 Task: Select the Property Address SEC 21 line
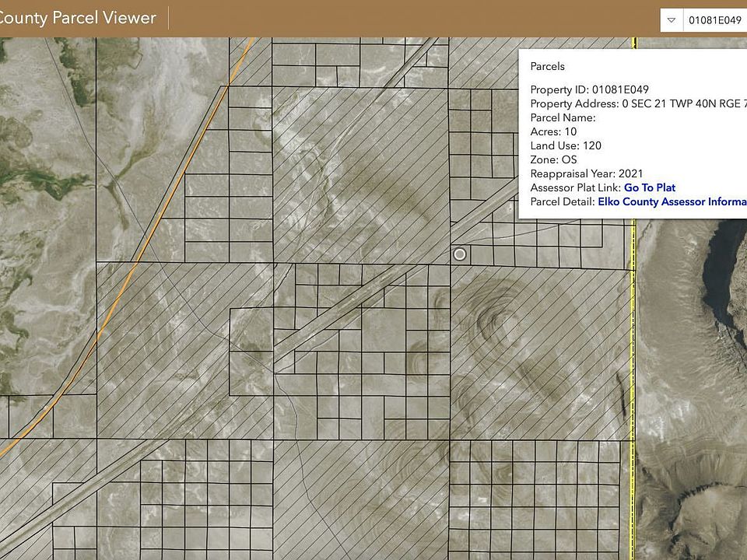638,103
